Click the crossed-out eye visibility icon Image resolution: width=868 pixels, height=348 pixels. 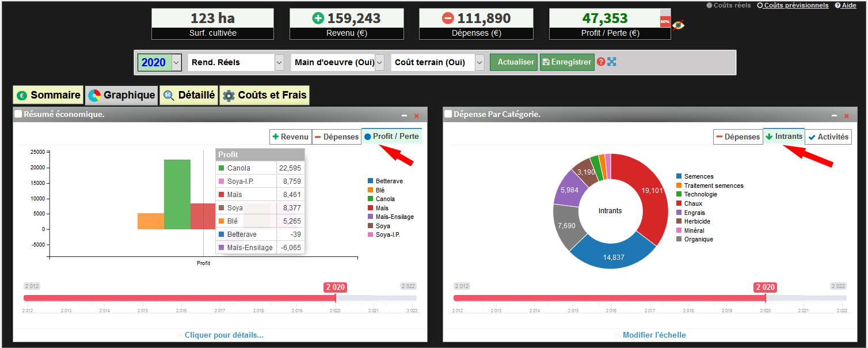(x=679, y=25)
